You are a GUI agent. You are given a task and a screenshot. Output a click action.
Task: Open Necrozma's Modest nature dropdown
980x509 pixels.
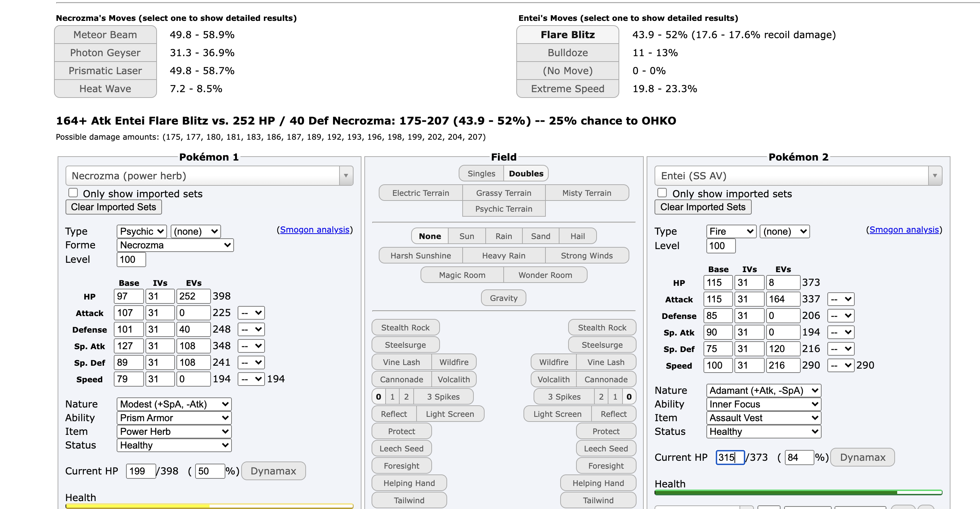click(174, 404)
